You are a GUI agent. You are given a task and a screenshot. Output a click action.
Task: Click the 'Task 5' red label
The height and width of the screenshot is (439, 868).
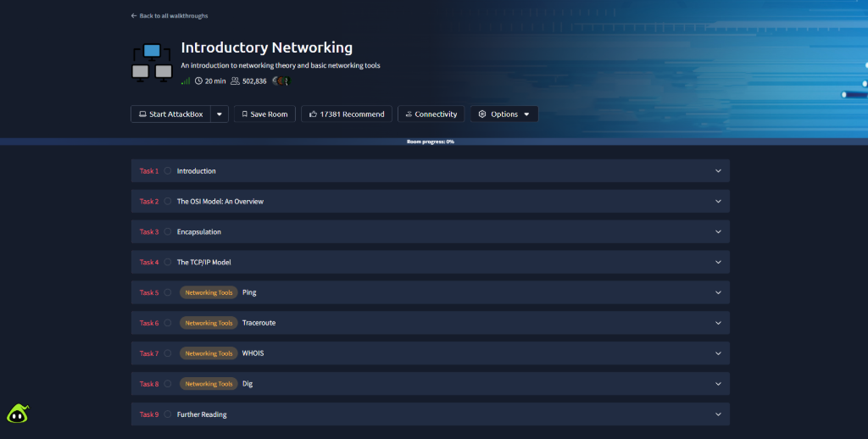point(149,292)
